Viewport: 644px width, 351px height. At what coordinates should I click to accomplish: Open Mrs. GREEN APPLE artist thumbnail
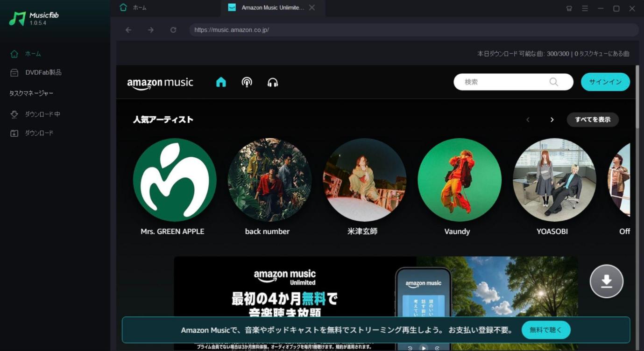(x=175, y=180)
